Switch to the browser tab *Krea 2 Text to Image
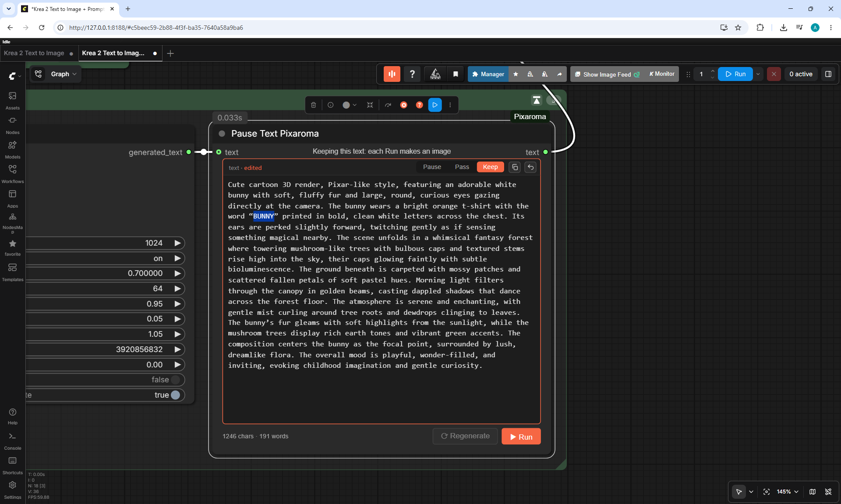The image size is (841, 504). 67,9
